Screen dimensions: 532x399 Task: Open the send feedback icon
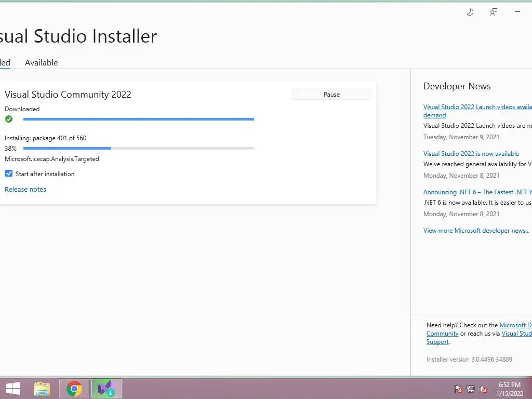click(x=494, y=12)
